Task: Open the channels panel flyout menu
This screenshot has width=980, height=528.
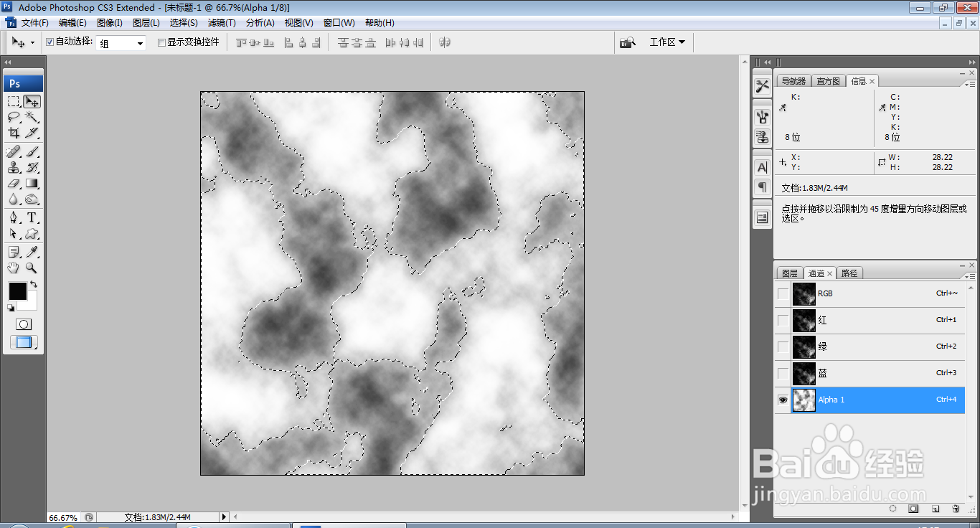Action: coord(970,275)
